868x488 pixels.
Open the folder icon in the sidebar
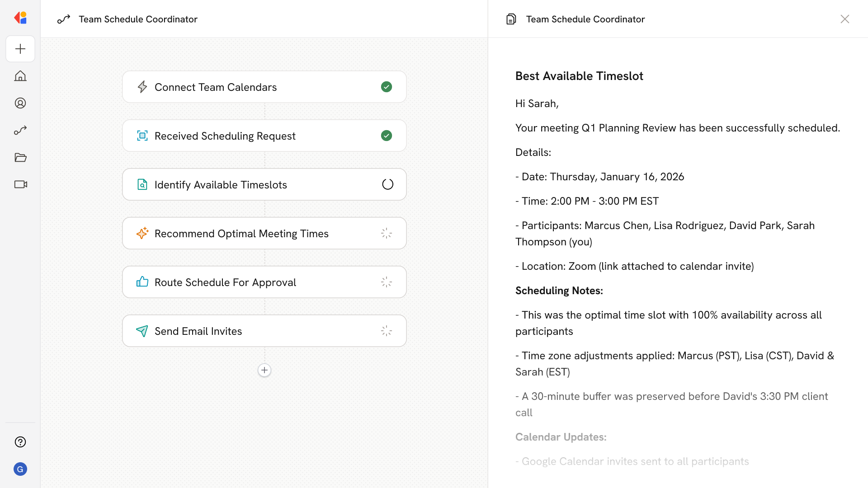coord(20,157)
